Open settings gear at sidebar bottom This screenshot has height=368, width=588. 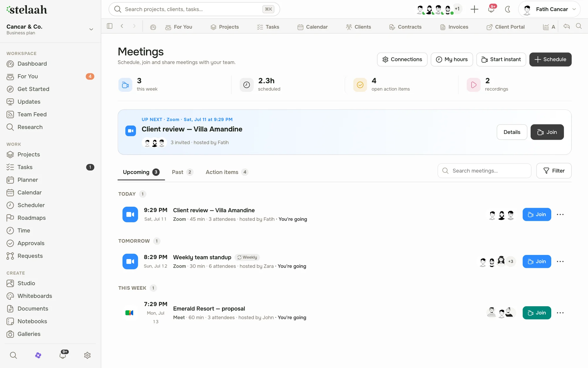point(87,355)
